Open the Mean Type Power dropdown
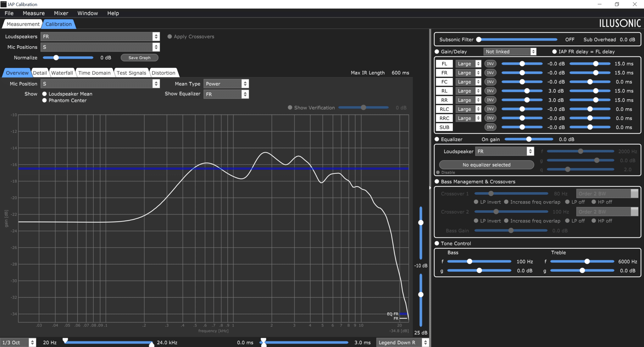 pyautogui.click(x=226, y=84)
